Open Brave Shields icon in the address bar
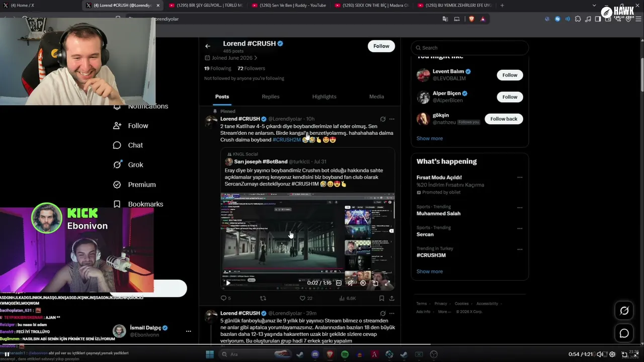 coord(471,19)
